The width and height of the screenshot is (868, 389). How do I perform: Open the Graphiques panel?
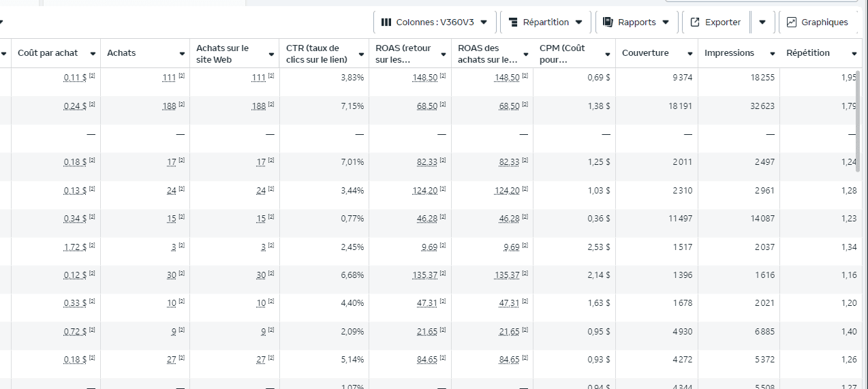[x=818, y=22]
